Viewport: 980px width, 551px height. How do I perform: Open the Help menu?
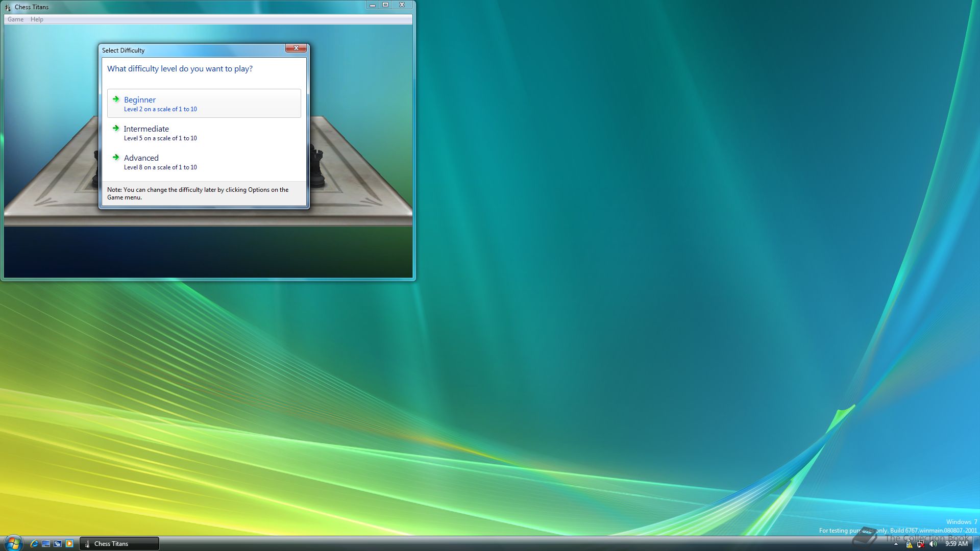pos(37,19)
